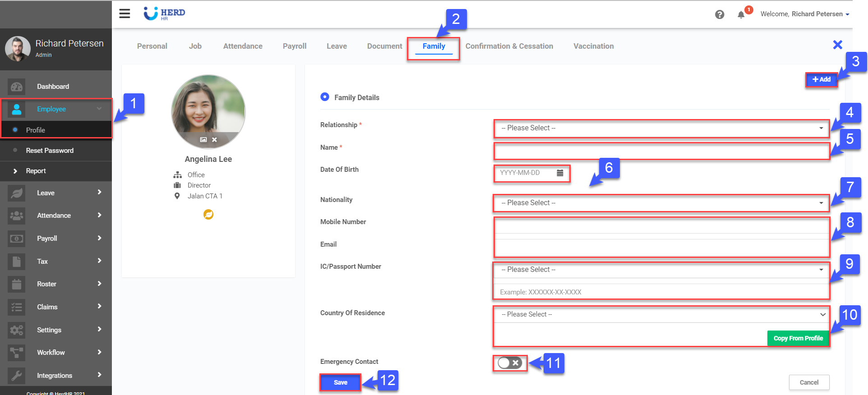Open the Dashboard gauge icon

pyautogui.click(x=17, y=87)
